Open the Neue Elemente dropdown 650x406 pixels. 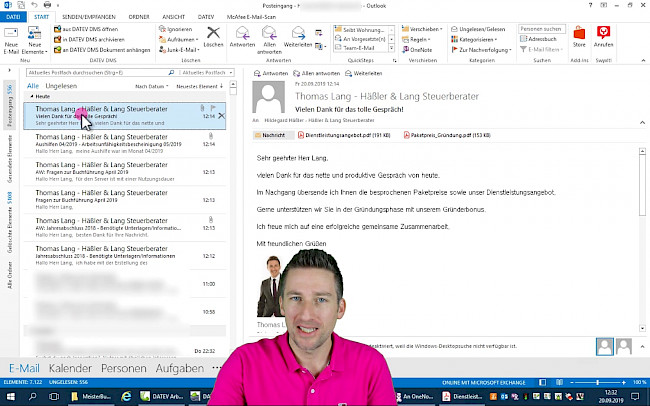(34, 40)
